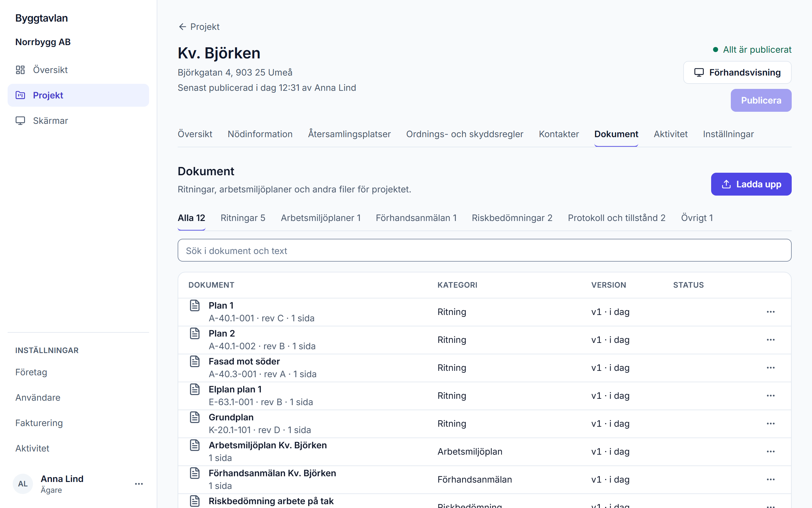Click the document icon for Förhandsanmälan Kv. Björken
Viewport: 812px width, 508px height.
(195, 473)
